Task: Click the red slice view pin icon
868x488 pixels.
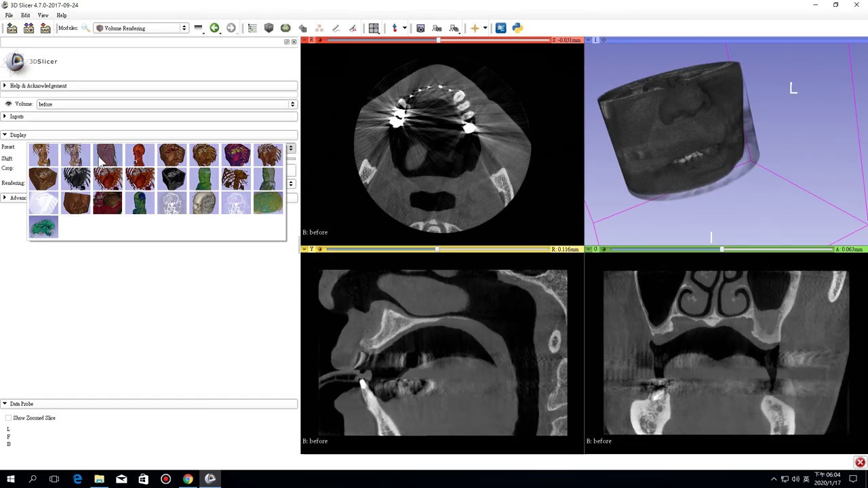Action: tap(304, 40)
